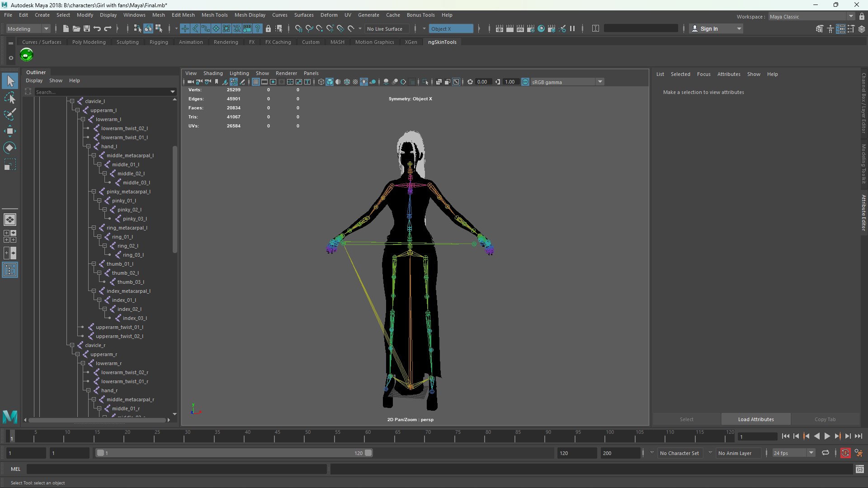
Task: Open the Modeling menu set dropdown
Action: 28,28
